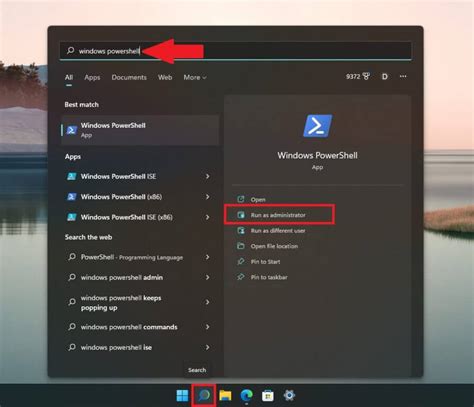Expand windows powershell keeps popping up chevron
474x407 pixels.
[207, 302]
